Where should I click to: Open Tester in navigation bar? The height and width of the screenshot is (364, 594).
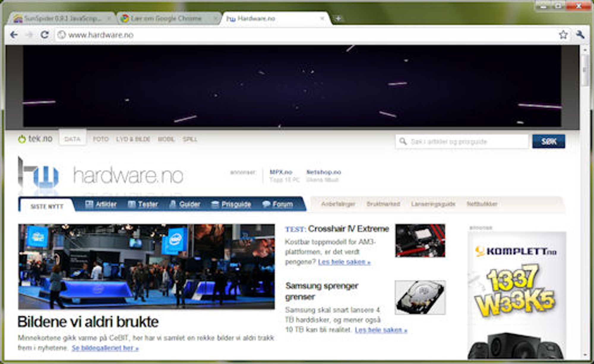[x=148, y=204]
